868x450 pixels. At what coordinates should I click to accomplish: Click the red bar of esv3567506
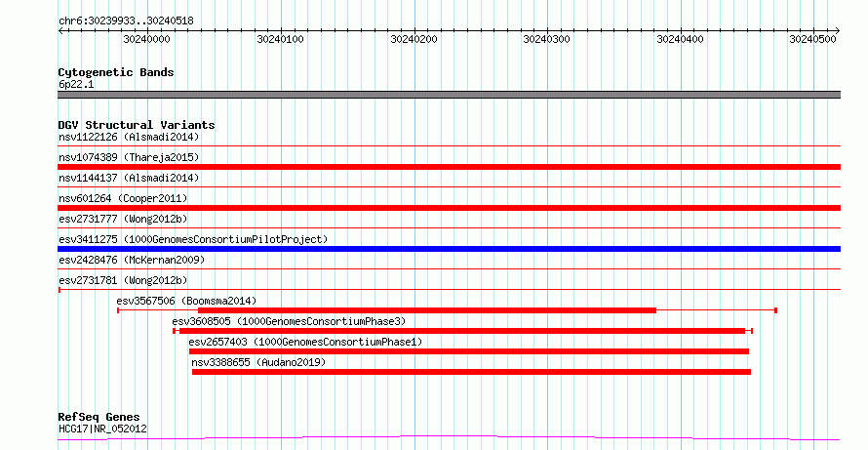427,310
